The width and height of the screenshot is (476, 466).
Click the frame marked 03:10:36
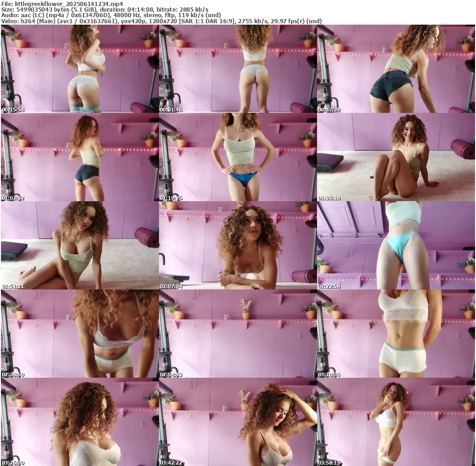click(396, 334)
